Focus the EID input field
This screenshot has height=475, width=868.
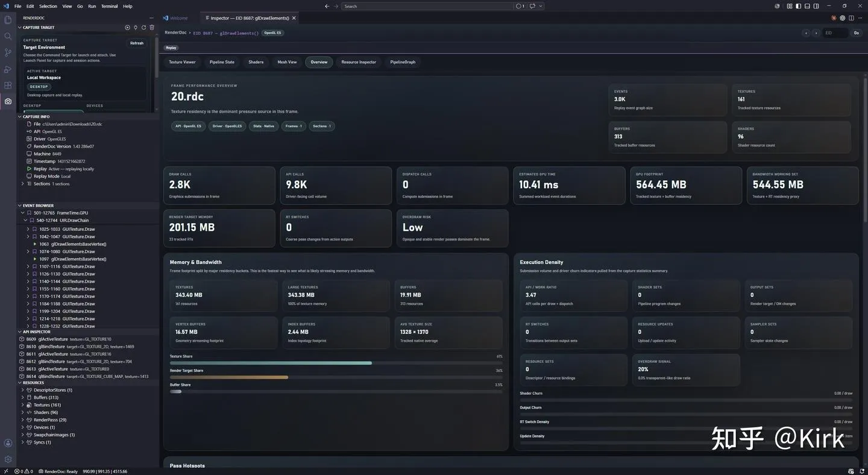pos(835,33)
